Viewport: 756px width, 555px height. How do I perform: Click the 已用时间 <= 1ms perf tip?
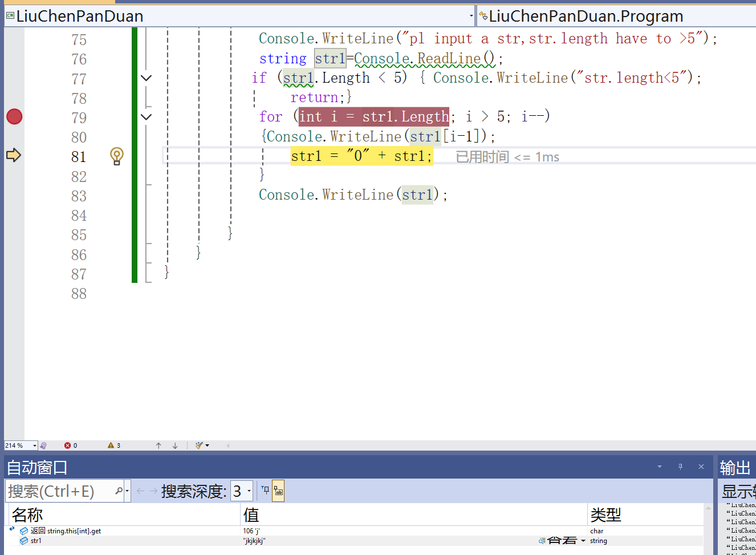tap(507, 157)
